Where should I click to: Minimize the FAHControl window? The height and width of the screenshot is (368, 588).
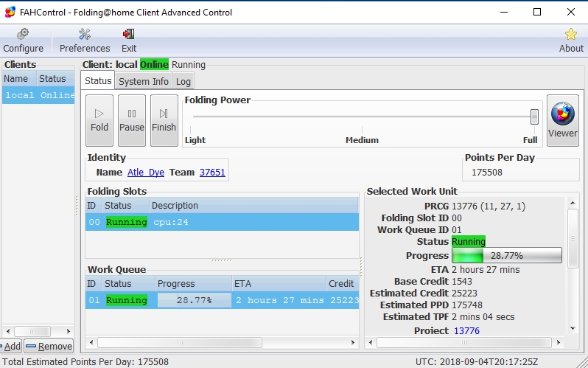504,12
